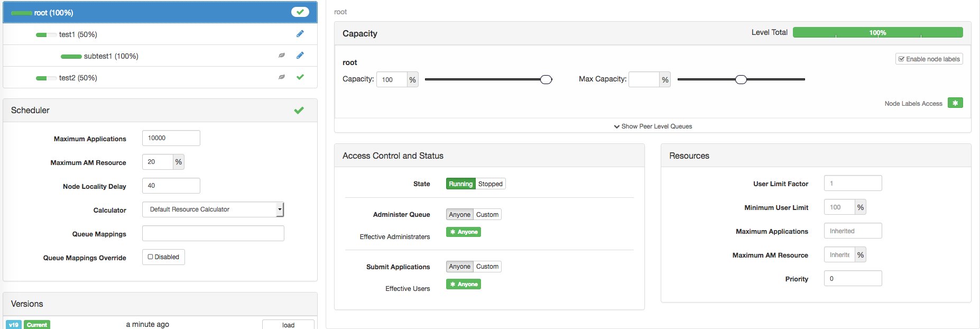The height and width of the screenshot is (329, 980).
Task: Click the checkmark badge on root queue
Action: pyautogui.click(x=300, y=12)
